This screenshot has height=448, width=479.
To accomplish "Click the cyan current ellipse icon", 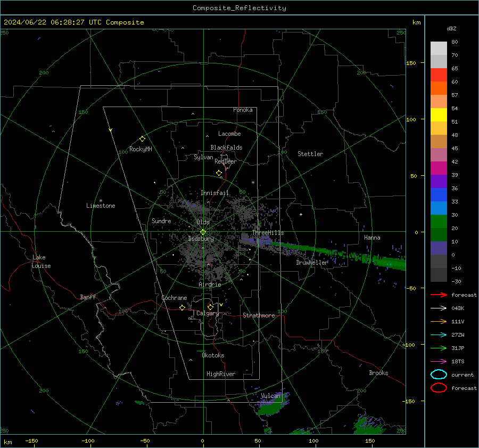I will (x=439, y=374).
